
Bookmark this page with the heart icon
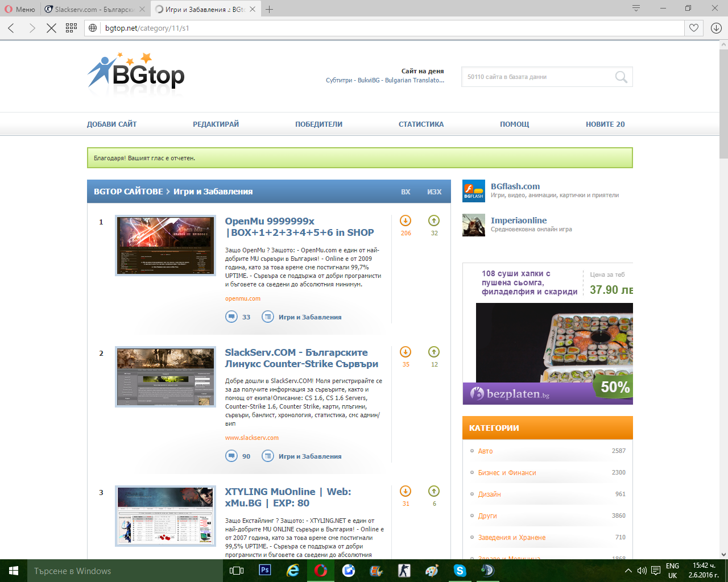[694, 28]
